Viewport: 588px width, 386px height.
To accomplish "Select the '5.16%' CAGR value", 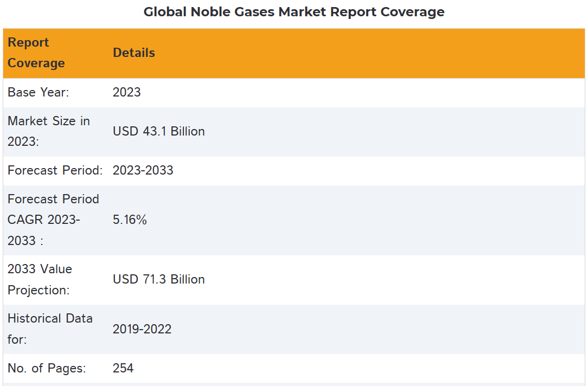I will tap(130, 220).
